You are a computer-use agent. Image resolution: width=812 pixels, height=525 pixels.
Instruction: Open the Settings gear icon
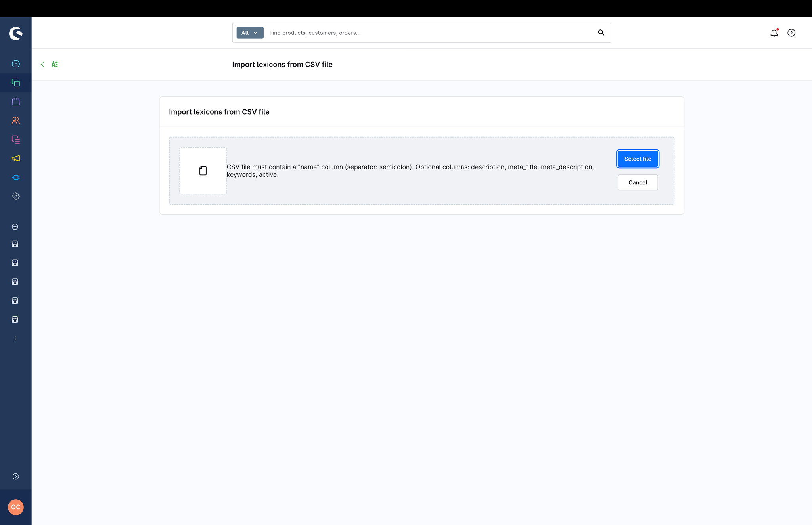coord(16,196)
